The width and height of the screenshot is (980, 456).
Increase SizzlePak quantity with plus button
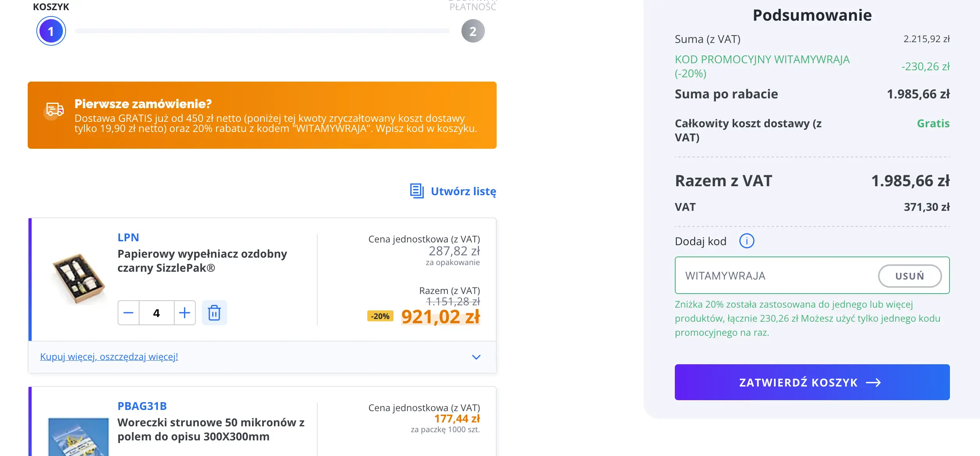184,313
